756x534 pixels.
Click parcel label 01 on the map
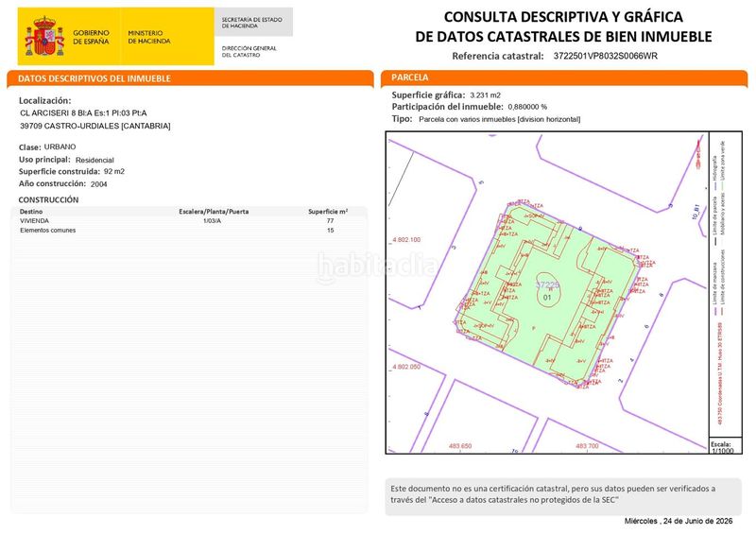tap(547, 297)
